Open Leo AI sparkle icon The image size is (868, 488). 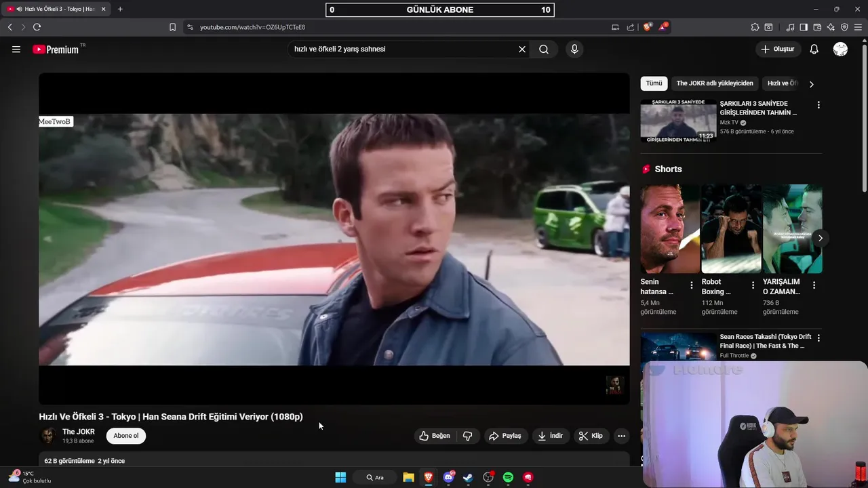click(x=831, y=27)
